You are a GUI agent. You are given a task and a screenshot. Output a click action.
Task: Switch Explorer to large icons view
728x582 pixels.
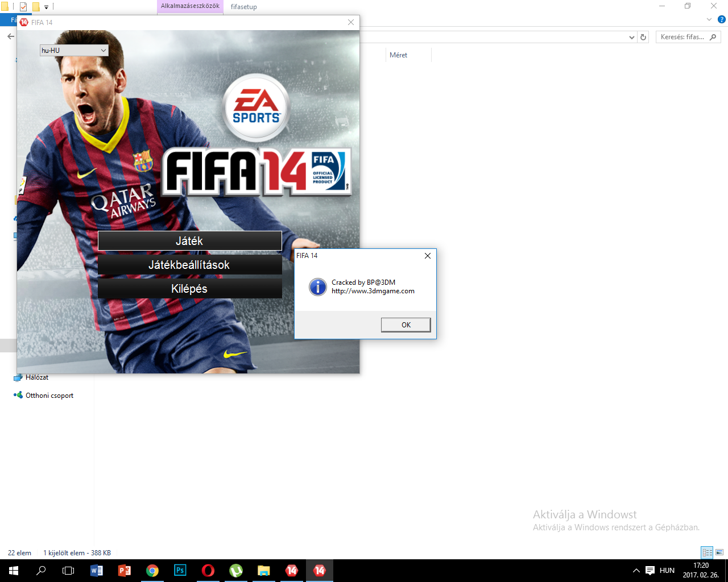[x=719, y=552]
